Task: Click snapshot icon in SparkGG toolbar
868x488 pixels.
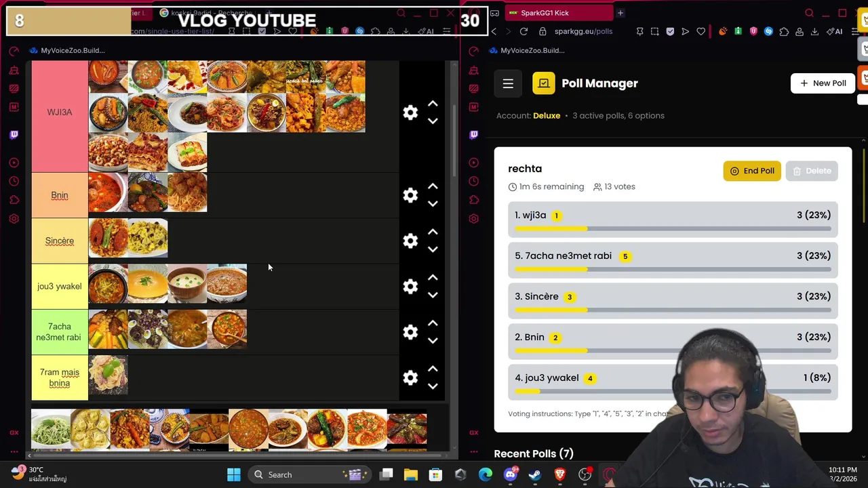Action: [654, 31]
